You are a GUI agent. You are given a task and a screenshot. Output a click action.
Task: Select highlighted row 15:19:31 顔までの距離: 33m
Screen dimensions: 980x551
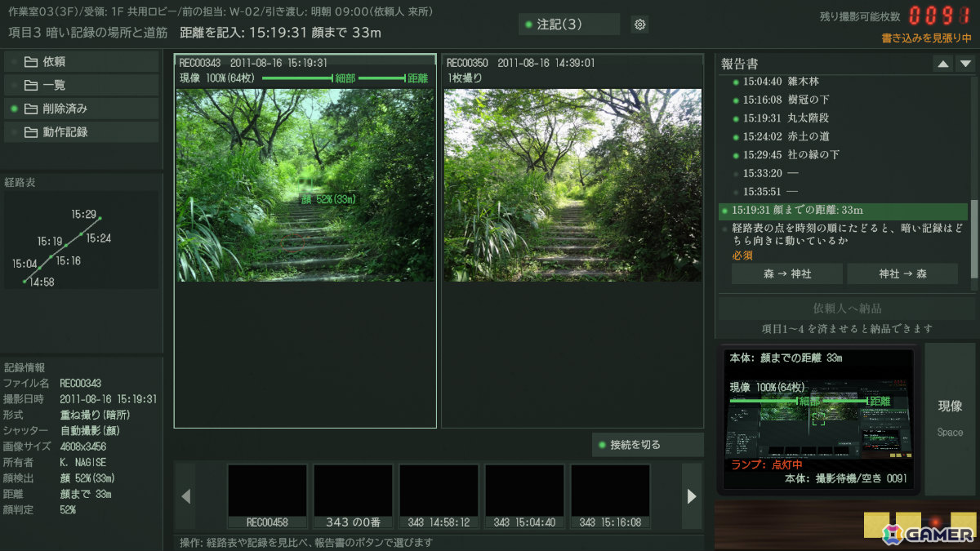pos(844,211)
